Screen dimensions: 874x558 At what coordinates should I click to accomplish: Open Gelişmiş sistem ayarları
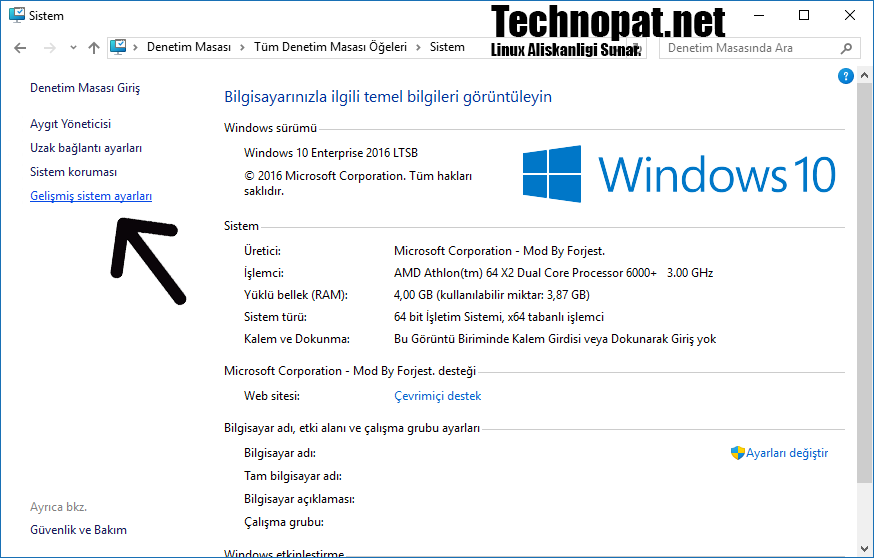click(x=91, y=196)
